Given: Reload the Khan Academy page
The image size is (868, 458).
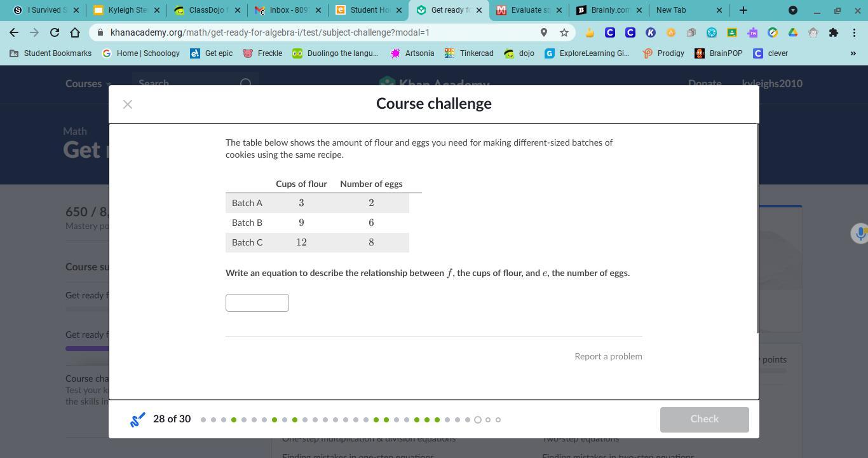Looking at the screenshot, I should coord(55,32).
